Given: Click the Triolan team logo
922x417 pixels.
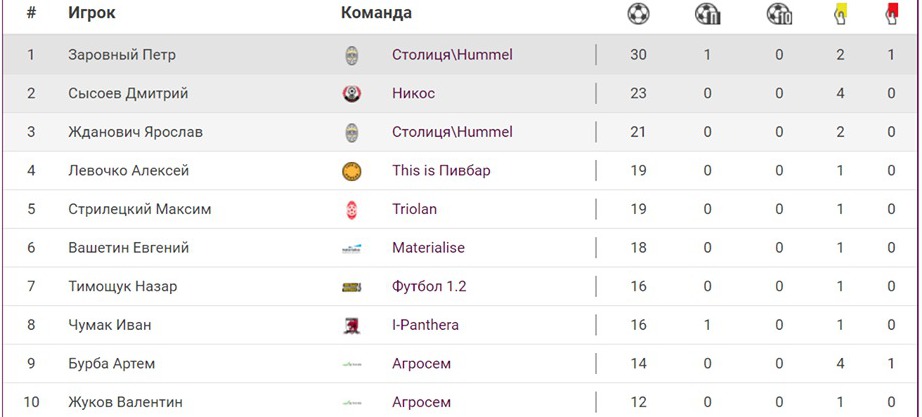Looking at the screenshot, I should click(x=351, y=210).
